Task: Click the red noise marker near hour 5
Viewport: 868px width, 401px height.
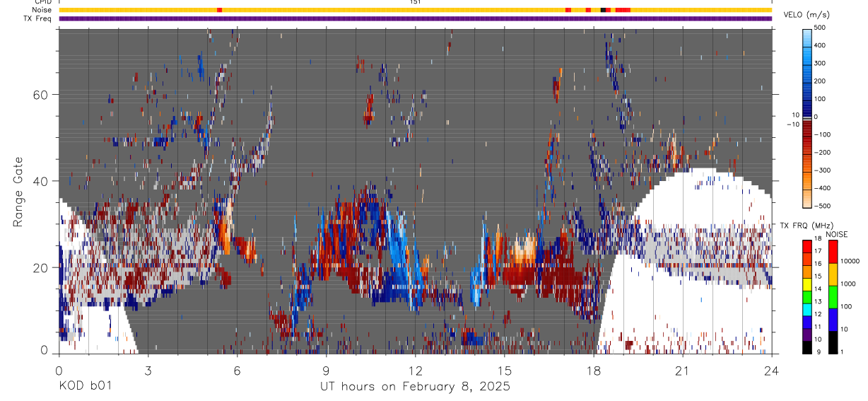Action: [x=220, y=10]
